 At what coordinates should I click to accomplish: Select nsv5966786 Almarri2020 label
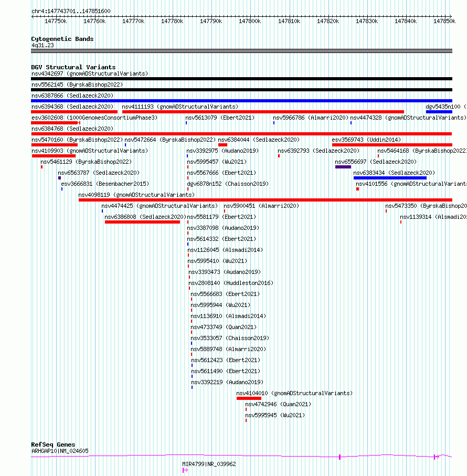311,118
